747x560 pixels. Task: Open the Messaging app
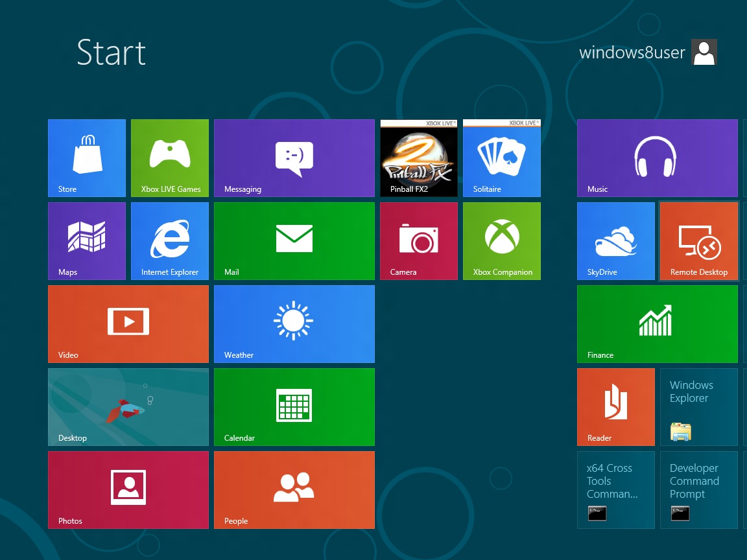294,157
